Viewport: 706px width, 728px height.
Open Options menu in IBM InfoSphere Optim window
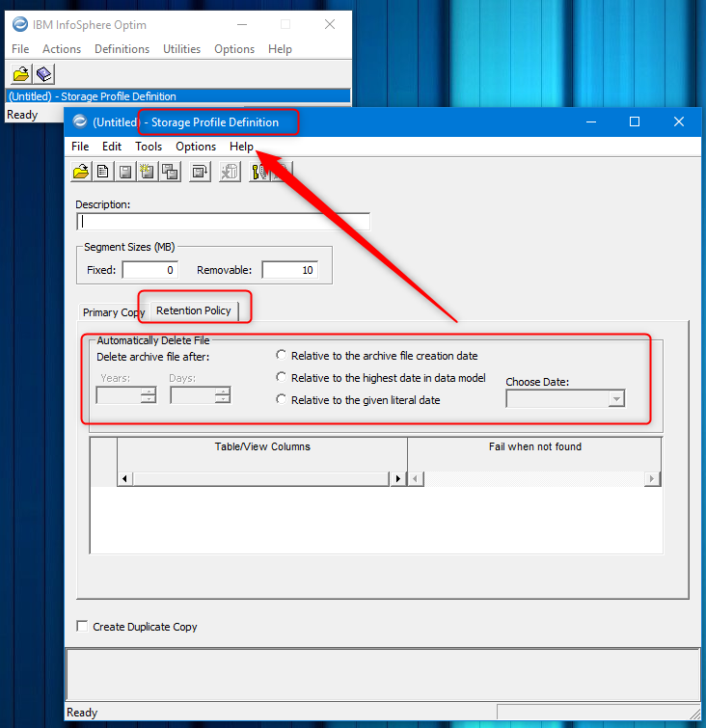(234, 49)
